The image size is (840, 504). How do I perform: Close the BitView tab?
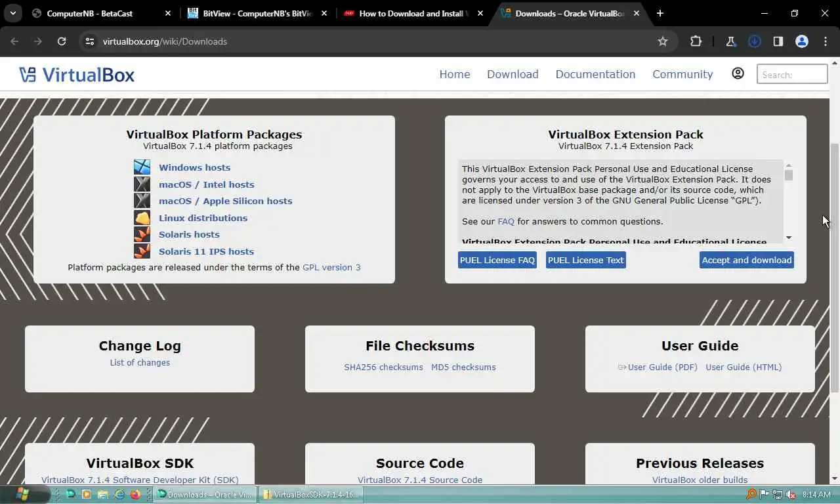click(x=324, y=13)
